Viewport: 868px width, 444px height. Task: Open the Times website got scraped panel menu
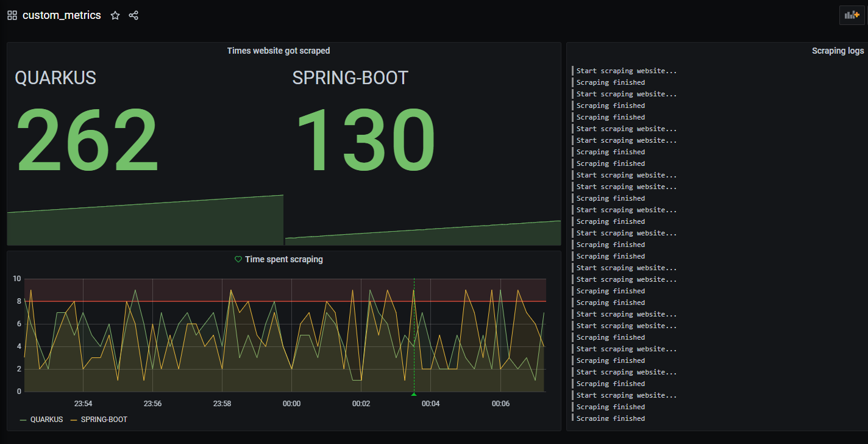pyautogui.click(x=279, y=51)
